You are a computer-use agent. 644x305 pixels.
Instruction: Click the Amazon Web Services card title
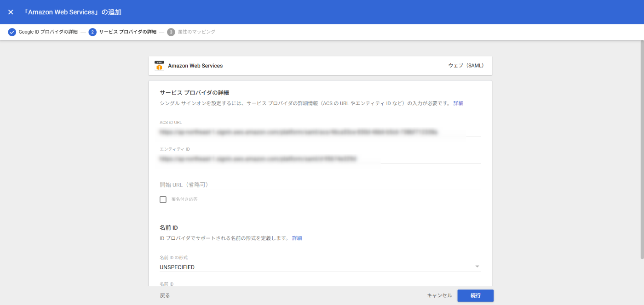[x=195, y=66]
